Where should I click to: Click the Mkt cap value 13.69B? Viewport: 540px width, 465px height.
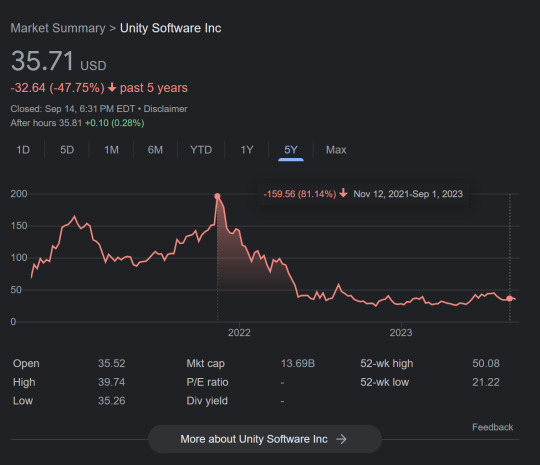pos(298,363)
